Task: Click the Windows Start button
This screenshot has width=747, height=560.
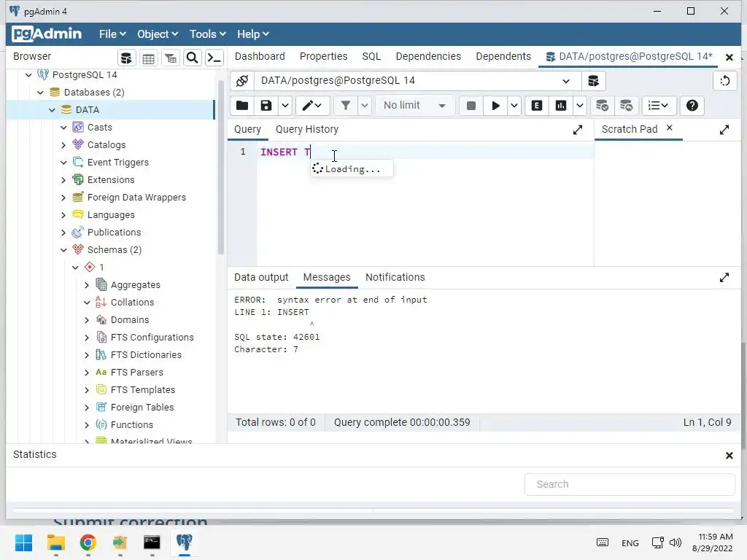Action: (23, 542)
